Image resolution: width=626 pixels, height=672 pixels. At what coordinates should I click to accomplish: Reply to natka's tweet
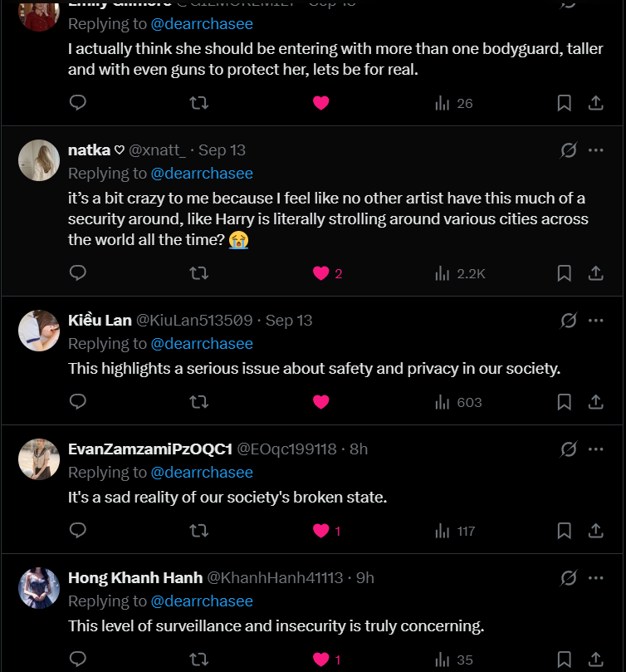tap(78, 273)
